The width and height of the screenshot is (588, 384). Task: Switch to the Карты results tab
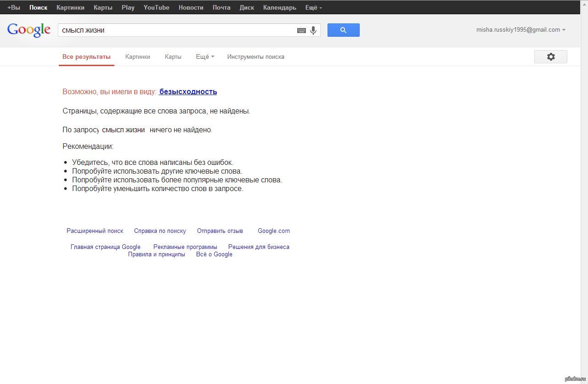click(173, 57)
